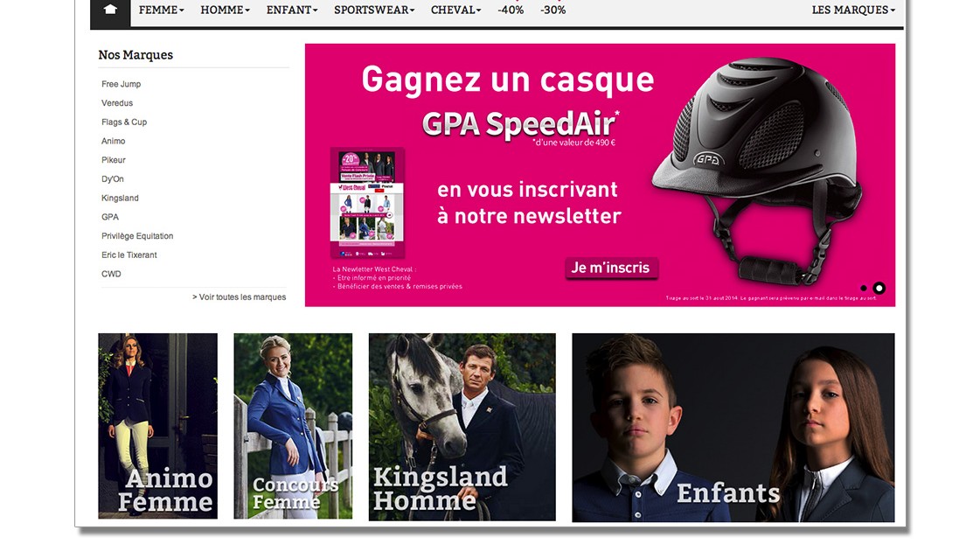
Task: Go to the home page icon
Action: click(110, 10)
